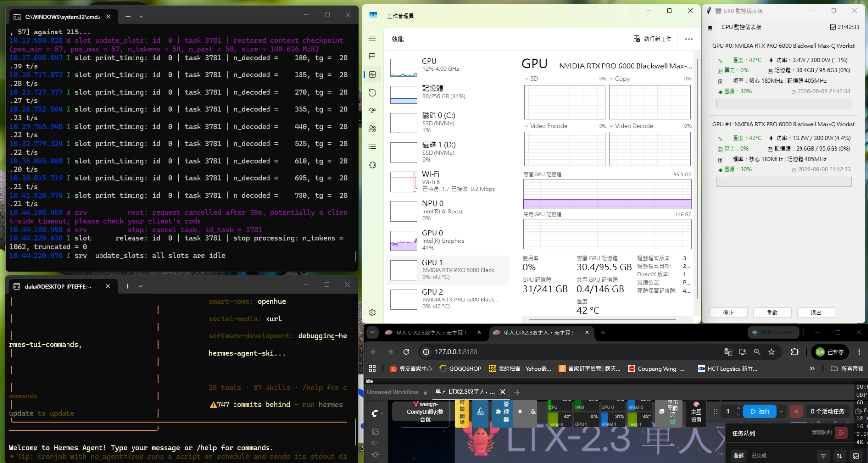Click the 停止 button in GPU monitor

728,313
